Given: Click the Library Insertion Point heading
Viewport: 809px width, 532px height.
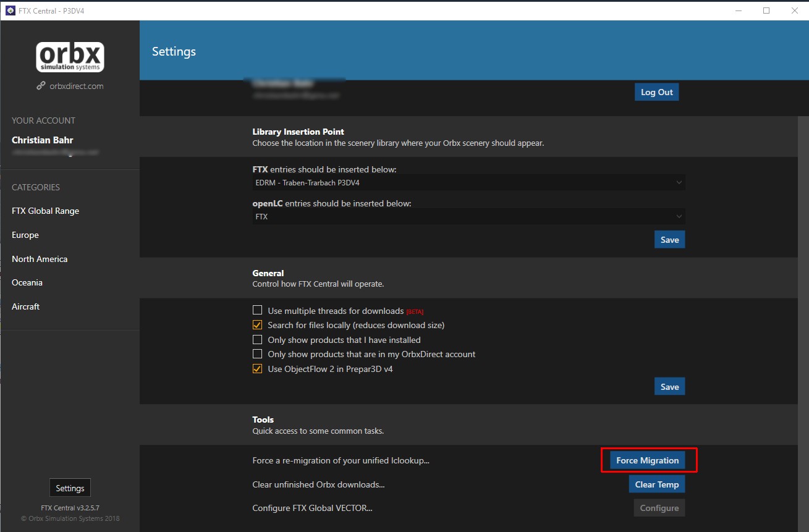Looking at the screenshot, I should tap(299, 132).
